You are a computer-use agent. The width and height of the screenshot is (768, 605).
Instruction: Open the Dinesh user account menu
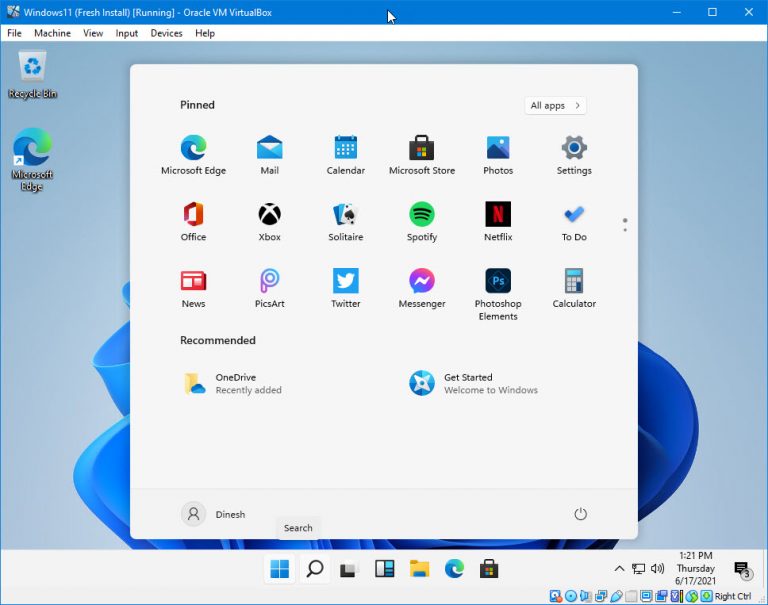click(x=213, y=514)
